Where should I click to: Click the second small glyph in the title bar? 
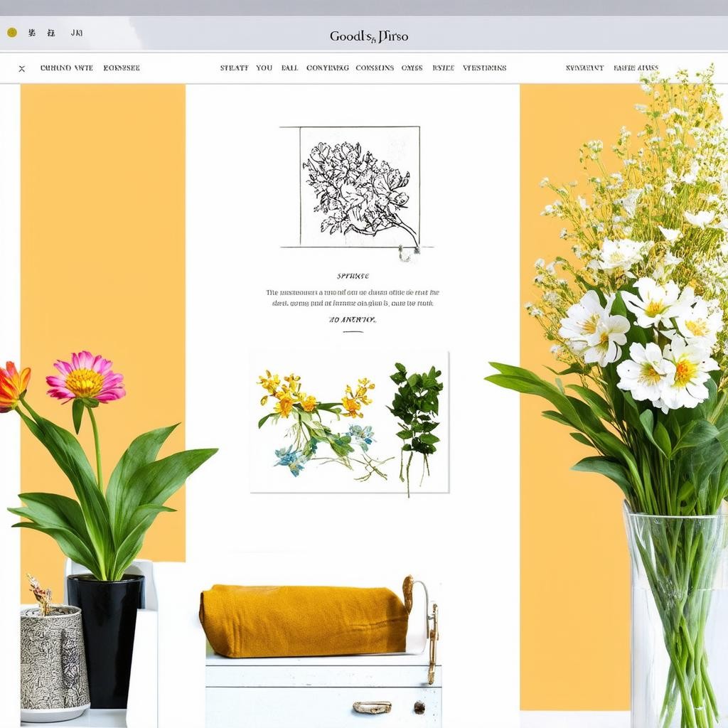[50, 33]
